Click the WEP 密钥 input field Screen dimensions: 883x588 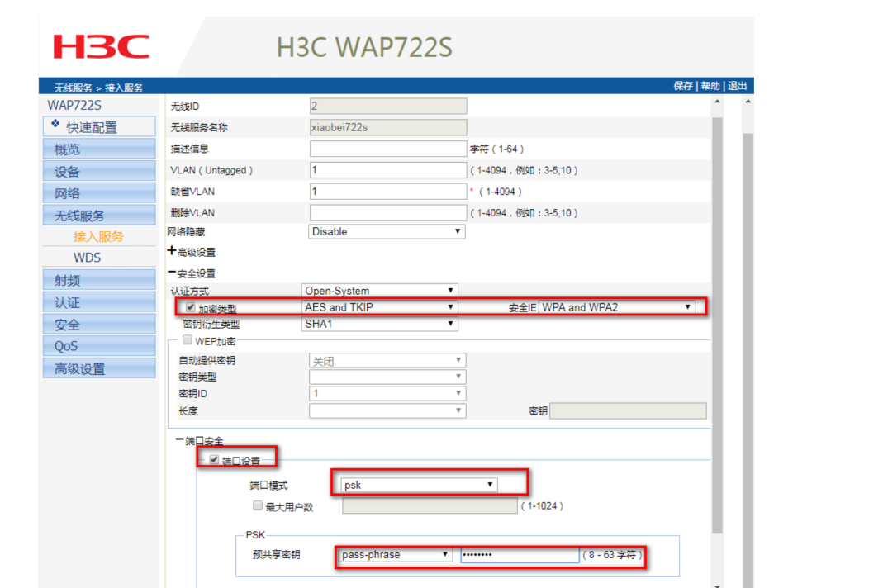click(x=628, y=410)
